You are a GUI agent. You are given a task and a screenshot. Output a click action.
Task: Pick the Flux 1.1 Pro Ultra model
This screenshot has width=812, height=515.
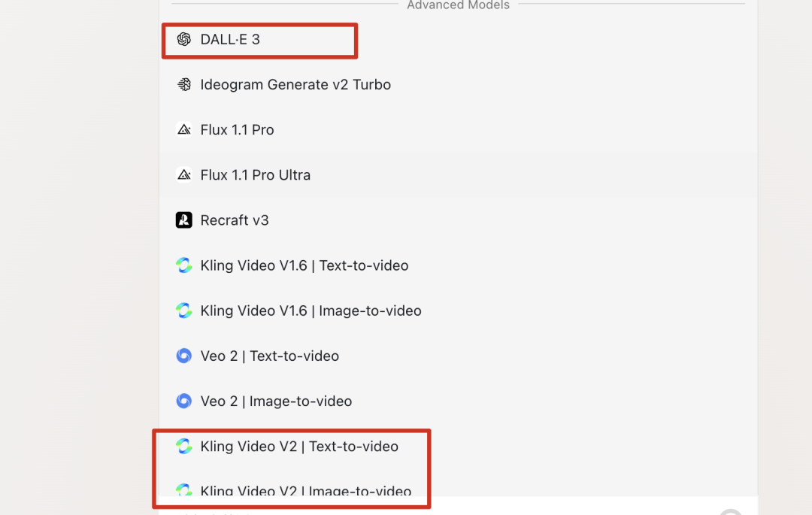tap(459, 175)
